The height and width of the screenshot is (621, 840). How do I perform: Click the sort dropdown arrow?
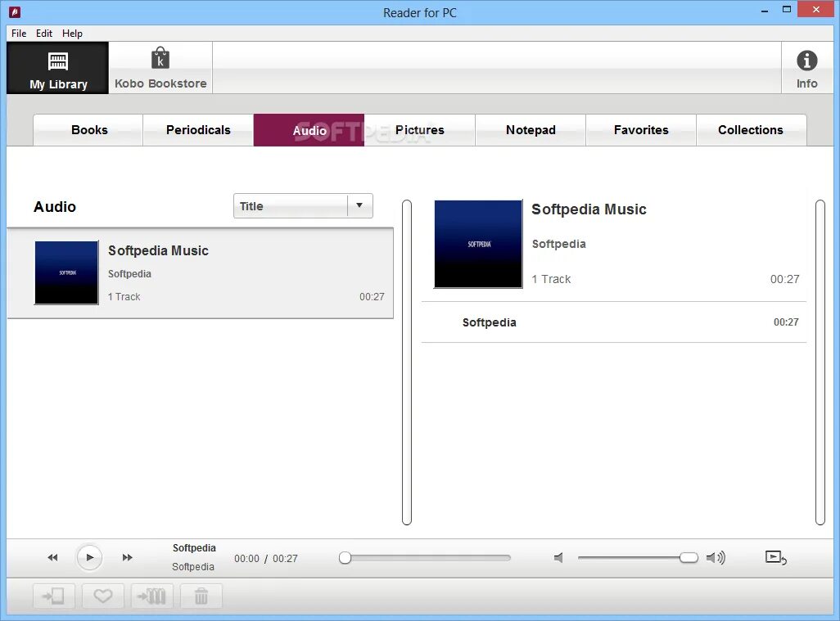tap(359, 205)
